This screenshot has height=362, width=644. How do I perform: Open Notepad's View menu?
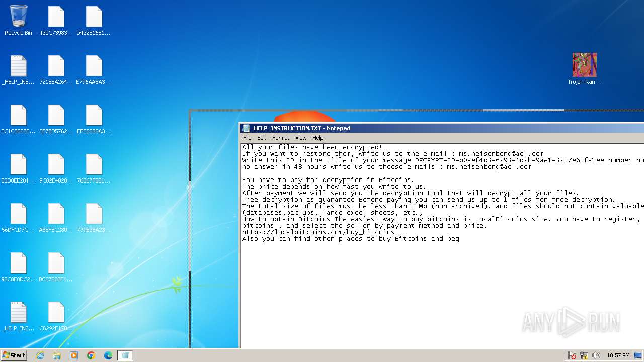point(301,138)
